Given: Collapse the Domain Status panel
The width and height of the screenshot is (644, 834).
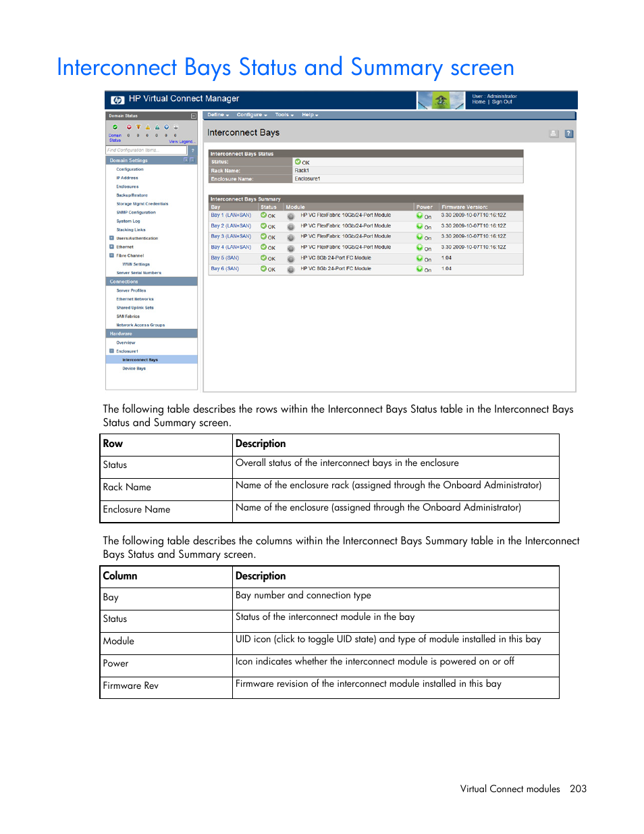Looking at the screenshot, I should 193,116.
